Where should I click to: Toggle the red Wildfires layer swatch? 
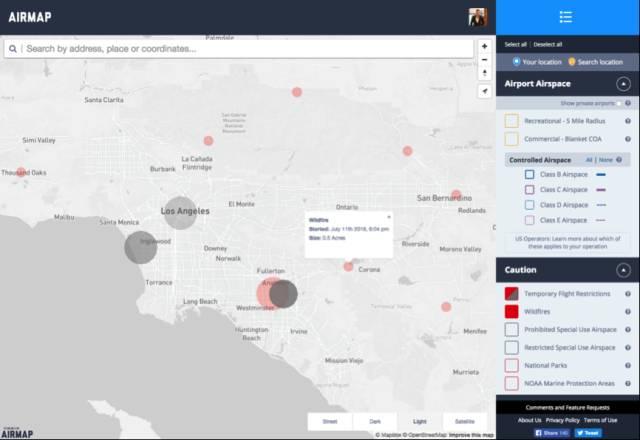(x=511, y=311)
